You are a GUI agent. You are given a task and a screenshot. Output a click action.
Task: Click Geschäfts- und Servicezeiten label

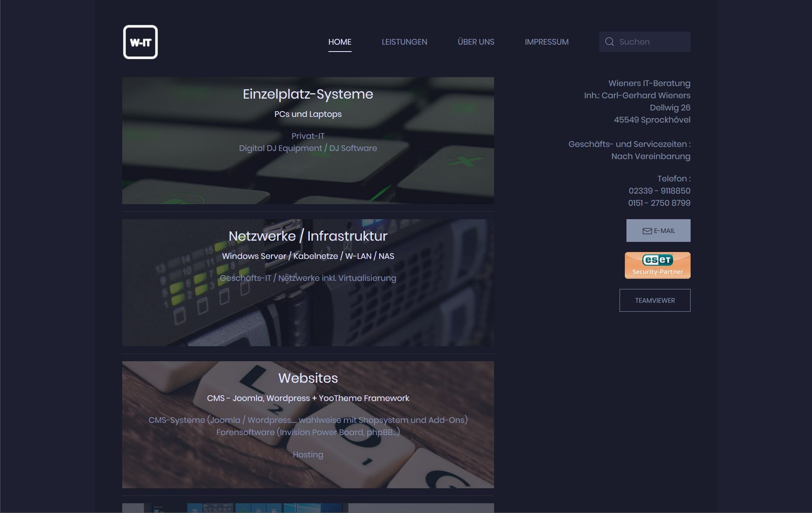point(629,144)
